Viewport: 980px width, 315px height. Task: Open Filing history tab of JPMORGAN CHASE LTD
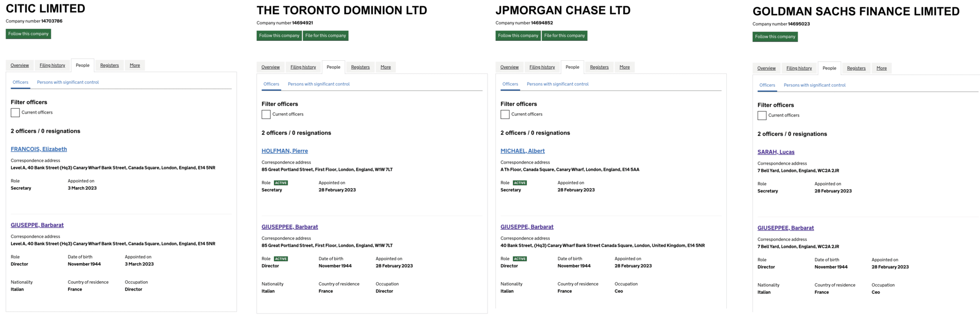(542, 67)
